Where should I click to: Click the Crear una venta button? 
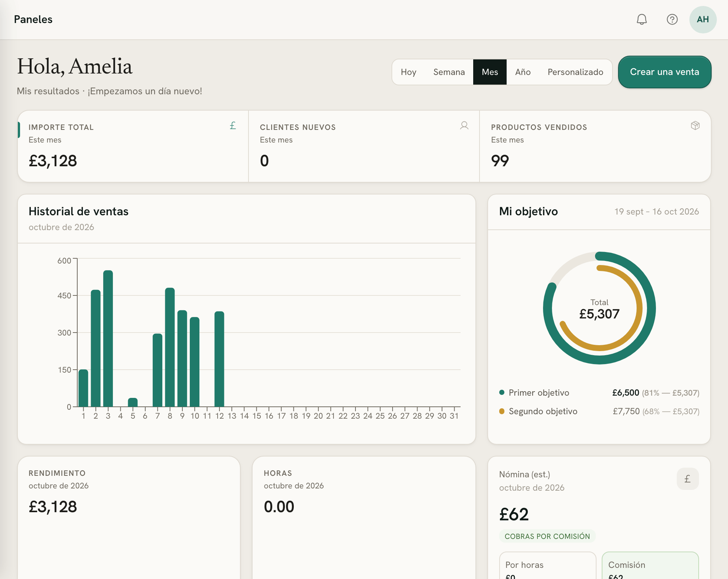coord(664,72)
